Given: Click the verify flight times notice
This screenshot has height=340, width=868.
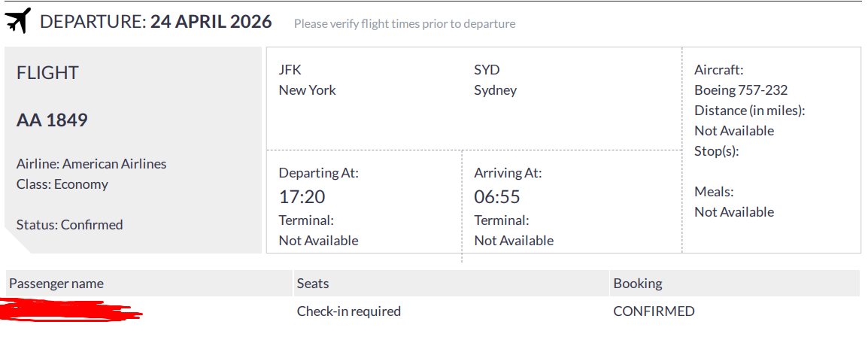Looking at the screenshot, I should click(405, 23).
